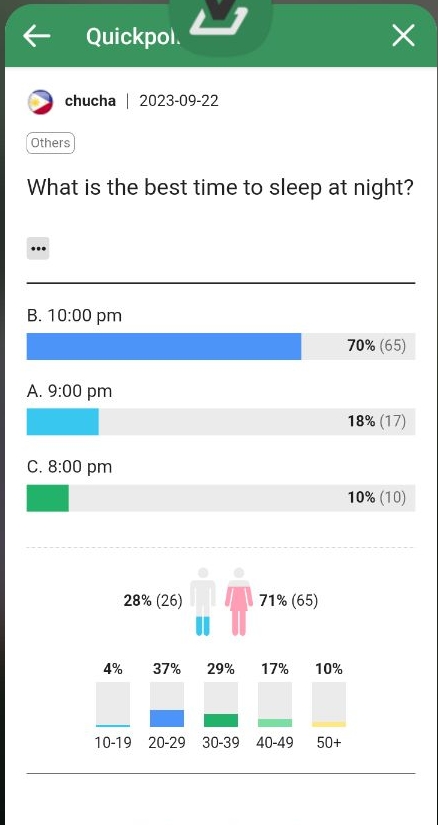The width and height of the screenshot is (438, 825).
Task: Close the Quickpoll screen with X
Action: pos(403,36)
